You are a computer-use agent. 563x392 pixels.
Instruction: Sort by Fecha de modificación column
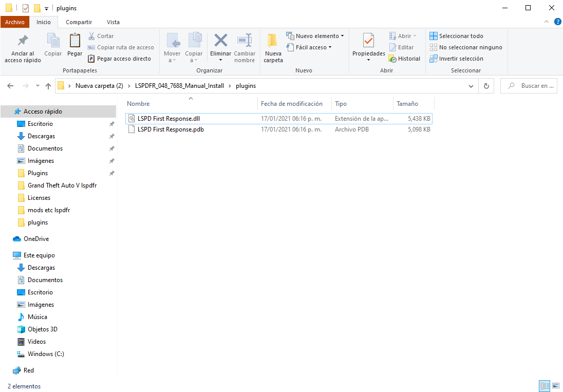[294, 104]
